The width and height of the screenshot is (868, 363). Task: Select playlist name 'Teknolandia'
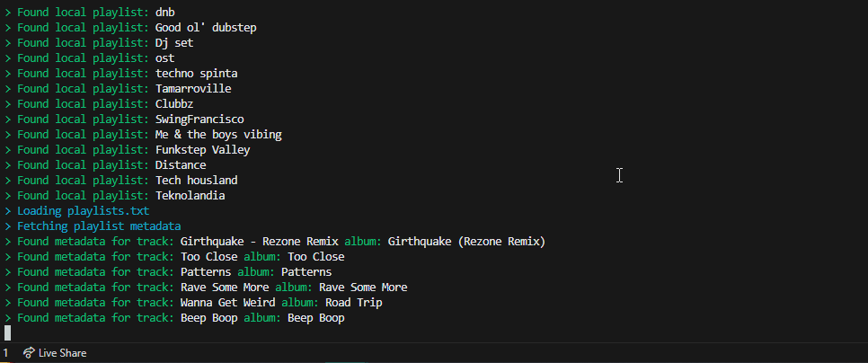(190, 195)
